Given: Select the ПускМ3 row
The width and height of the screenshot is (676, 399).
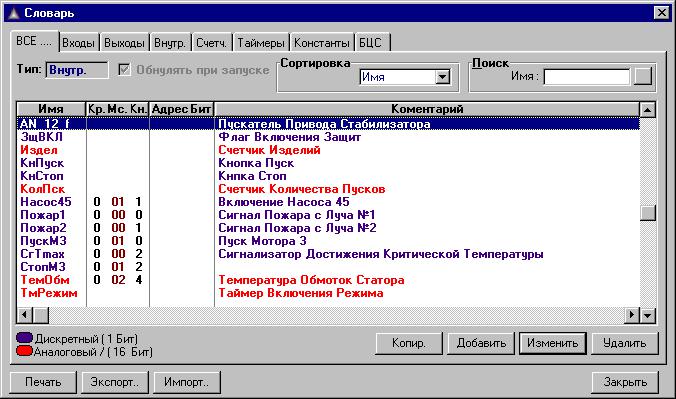Looking at the screenshot, I should (328, 241).
